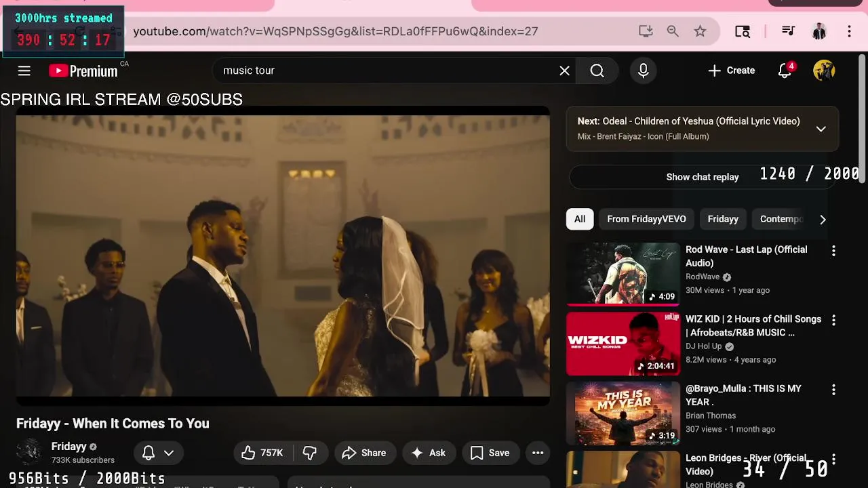Open more options for Rod Wave video
868x488 pixels.
833,251
